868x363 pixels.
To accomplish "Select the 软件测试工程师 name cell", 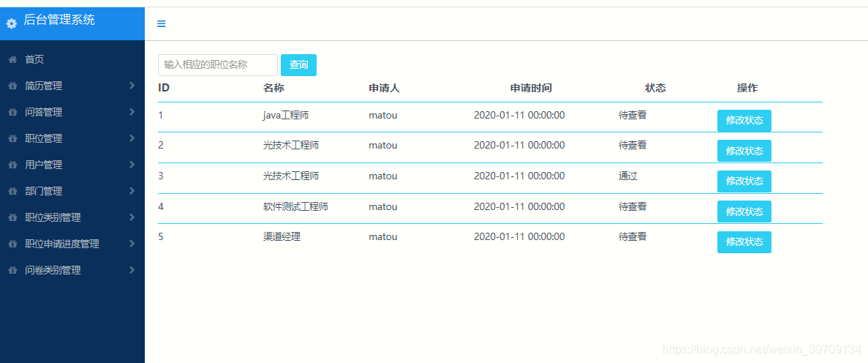I will click(296, 206).
